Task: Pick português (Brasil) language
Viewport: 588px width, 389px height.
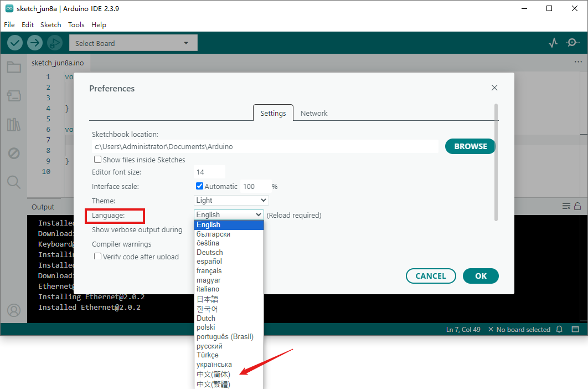Action: click(229, 336)
